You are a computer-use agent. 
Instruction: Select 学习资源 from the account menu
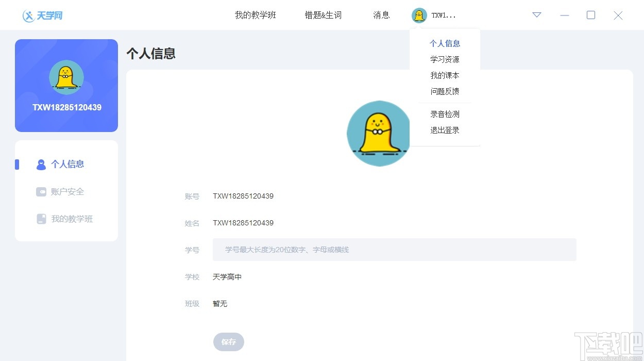[444, 59]
